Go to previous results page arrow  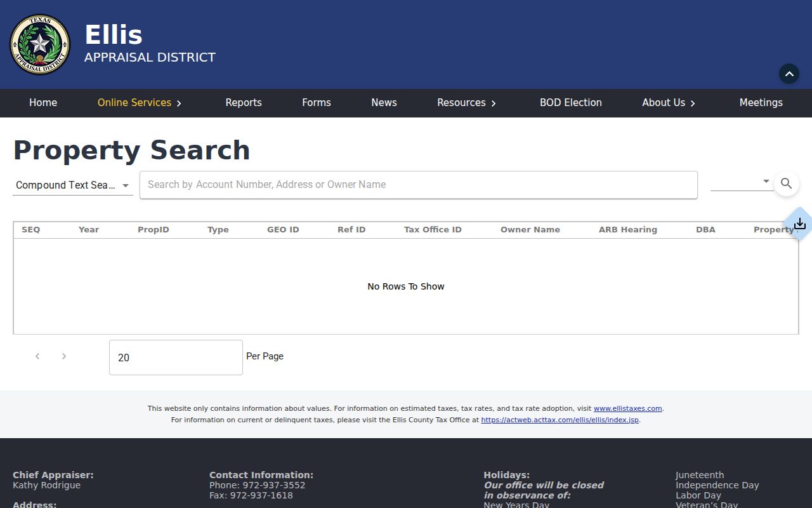click(x=37, y=356)
